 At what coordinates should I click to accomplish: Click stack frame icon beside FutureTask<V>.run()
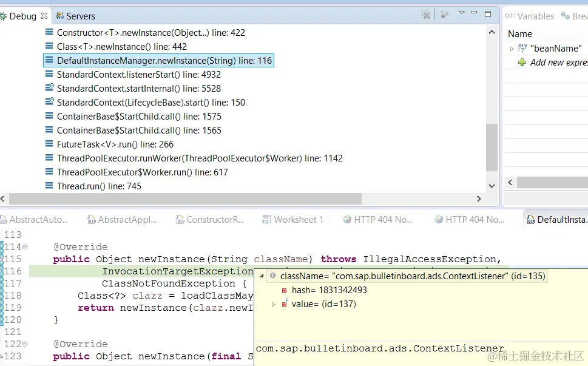pyautogui.click(x=49, y=144)
